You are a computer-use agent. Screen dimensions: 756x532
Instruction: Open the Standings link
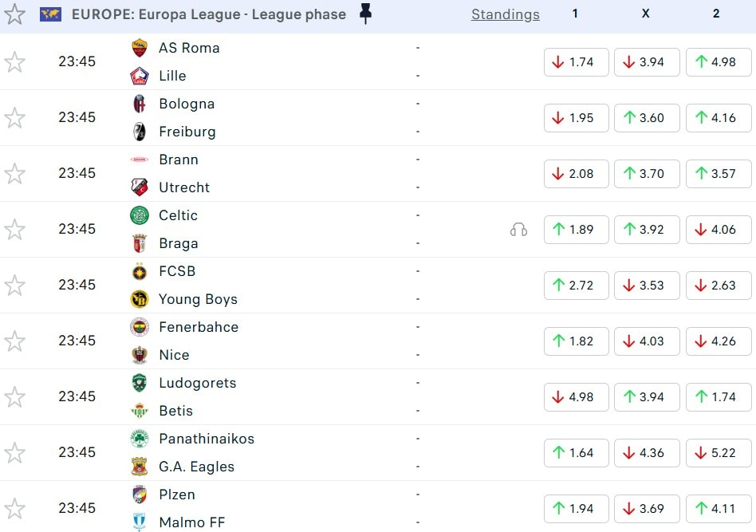click(505, 14)
